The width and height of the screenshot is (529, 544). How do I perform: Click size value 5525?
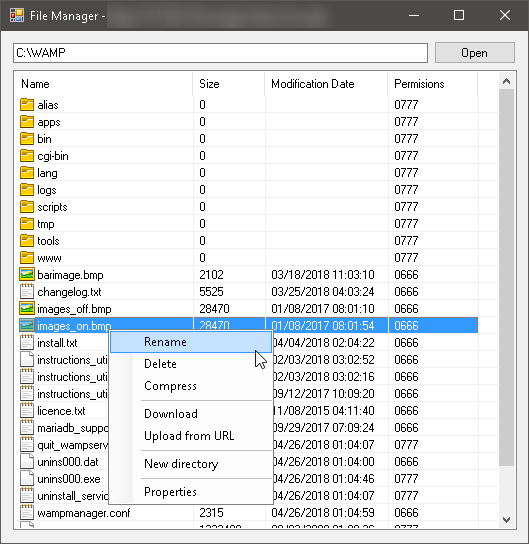(x=211, y=291)
